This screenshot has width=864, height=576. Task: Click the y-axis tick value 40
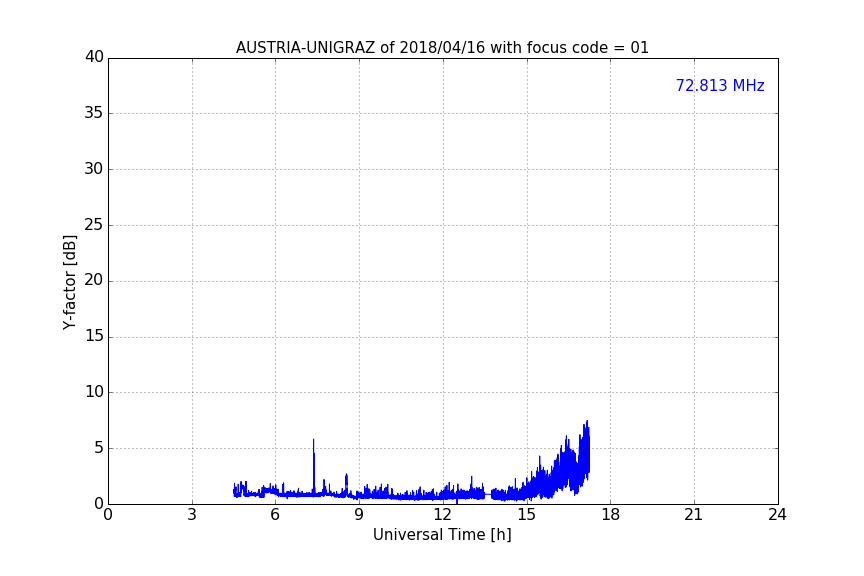coord(94,57)
